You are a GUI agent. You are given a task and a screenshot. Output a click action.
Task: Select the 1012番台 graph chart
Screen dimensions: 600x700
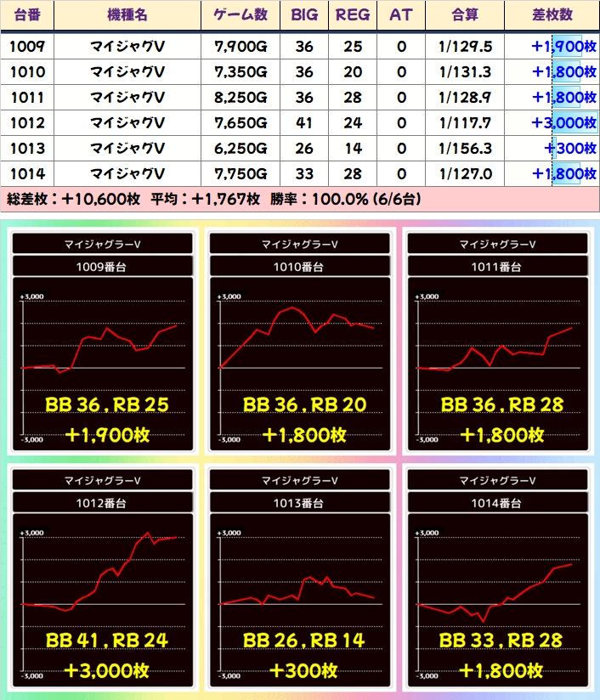pos(103,579)
